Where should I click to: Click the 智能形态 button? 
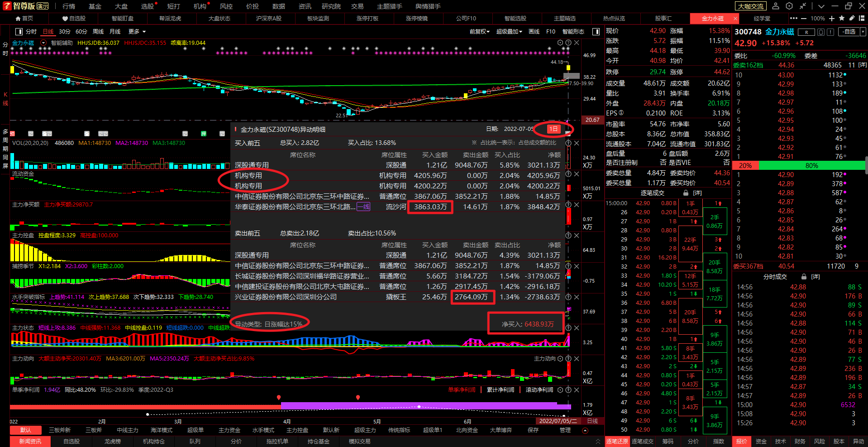point(573,32)
